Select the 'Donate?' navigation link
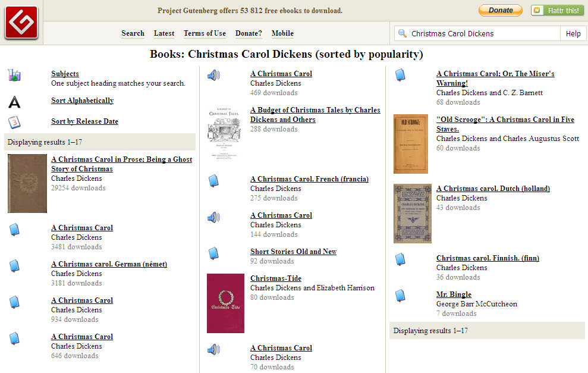Image resolution: width=588 pixels, height=373 pixels. [249, 33]
